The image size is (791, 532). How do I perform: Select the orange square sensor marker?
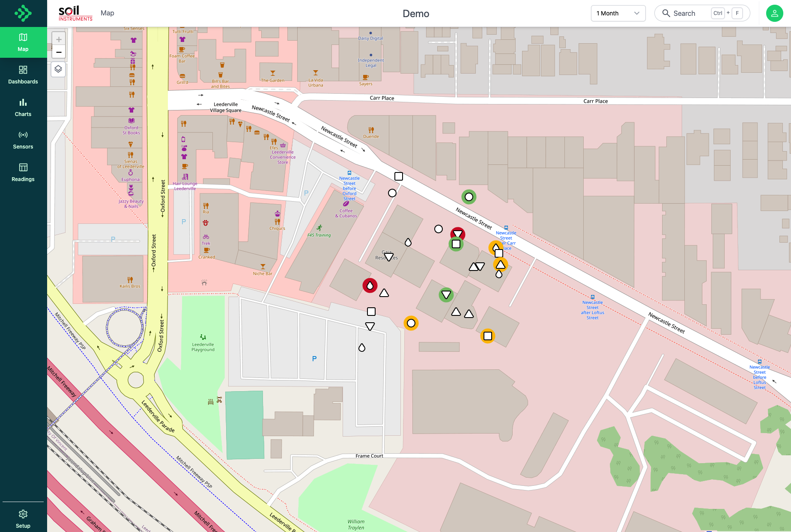[488, 336]
